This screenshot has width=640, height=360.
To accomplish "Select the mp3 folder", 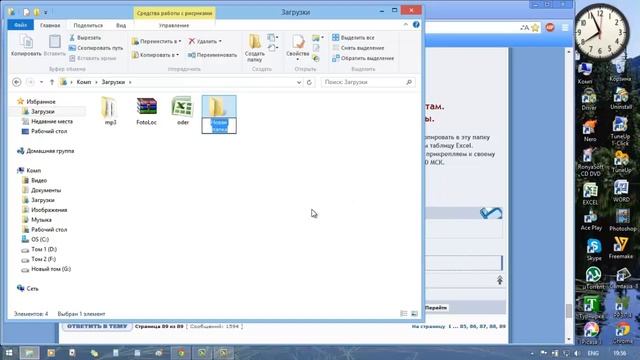I will [110, 111].
